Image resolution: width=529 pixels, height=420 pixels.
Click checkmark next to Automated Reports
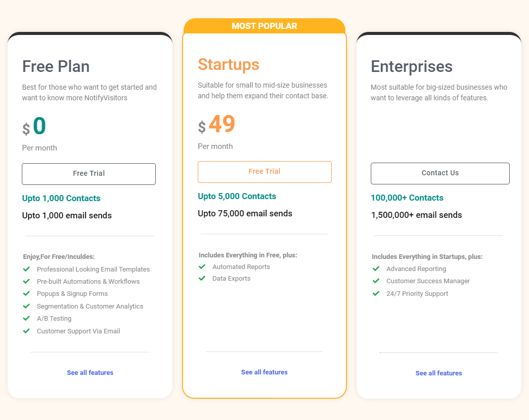tap(202, 266)
